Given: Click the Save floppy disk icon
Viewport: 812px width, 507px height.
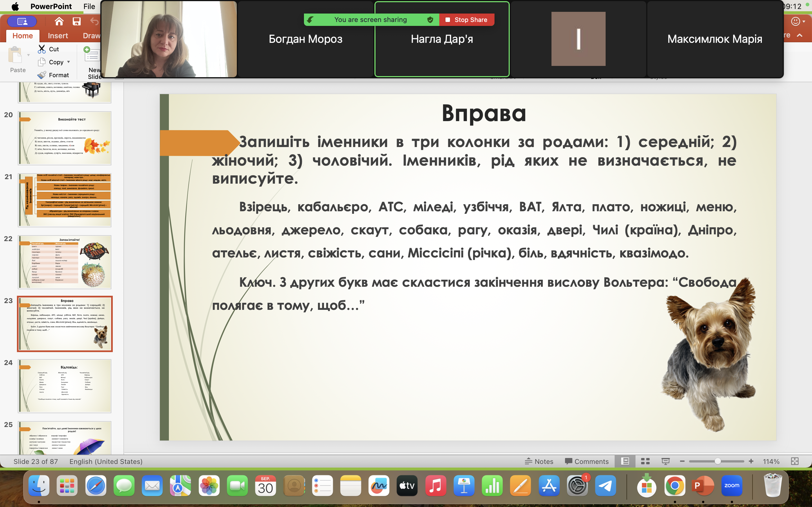Looking at the screenshot, I should [76, 21].
